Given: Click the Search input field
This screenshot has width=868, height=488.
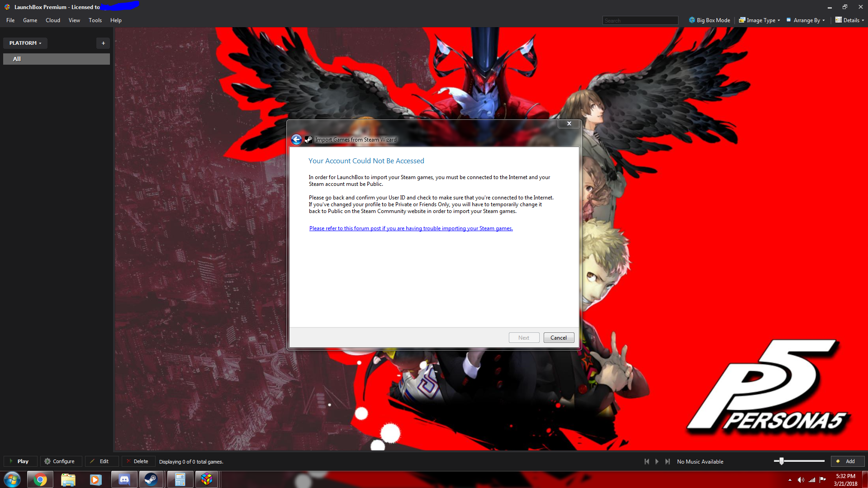Looking at the screenshot, I should coord(640,20).
